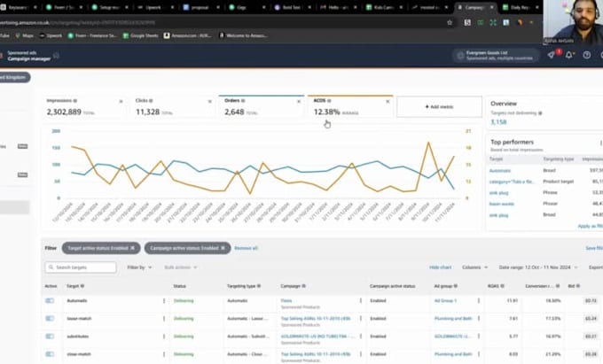The width and height of the screenshot is (603, 364).
Task: Open Evergreen Goods Ltd account switcher
Action: click(496, 55)
